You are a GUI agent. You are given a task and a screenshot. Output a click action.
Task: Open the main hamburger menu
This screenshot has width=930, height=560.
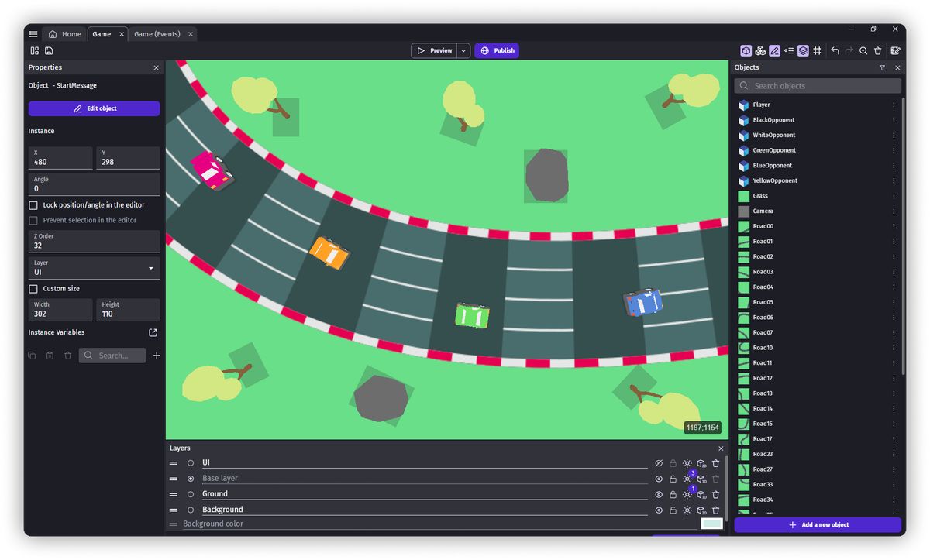coord(33,33)
